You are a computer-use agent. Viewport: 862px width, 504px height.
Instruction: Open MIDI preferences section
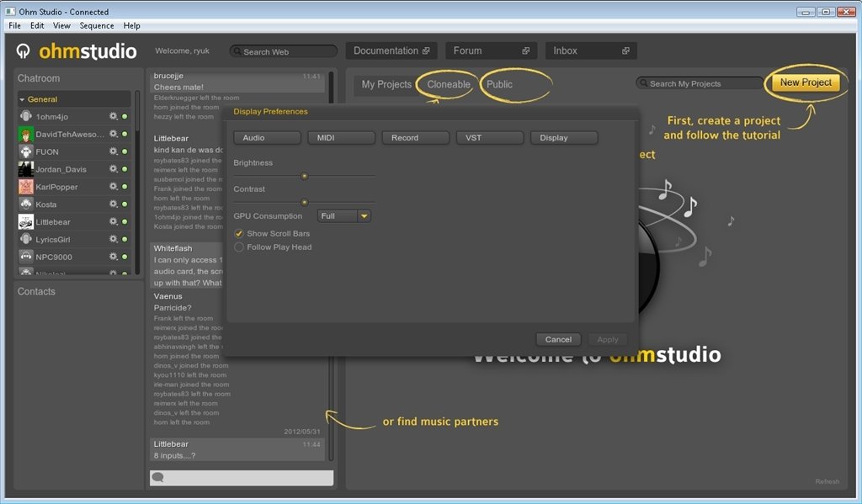click(x=342, y=137)
